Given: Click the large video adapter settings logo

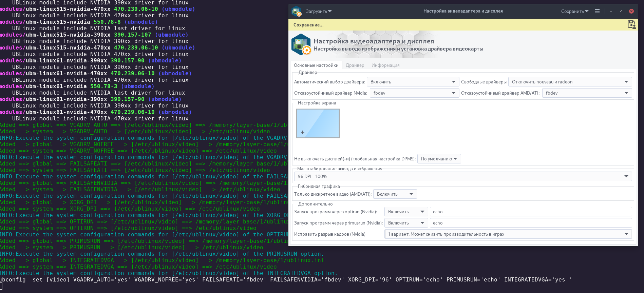Looking at the screenshot, I should pyautogui.click(x=301, y=45).
